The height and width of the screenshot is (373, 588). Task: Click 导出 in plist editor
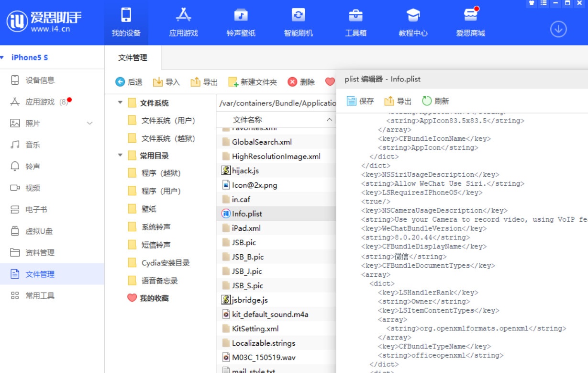click(x=398, y=101)
